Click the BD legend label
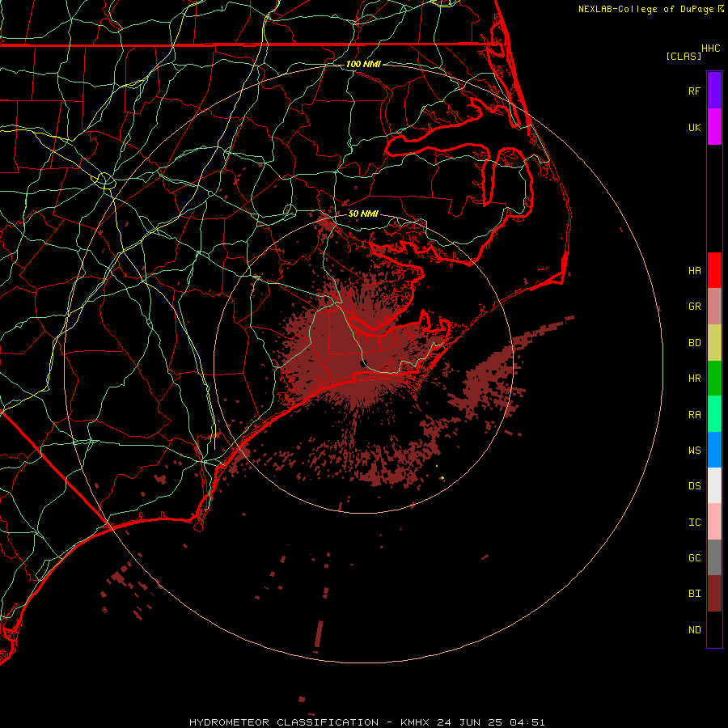 (694, 343)
